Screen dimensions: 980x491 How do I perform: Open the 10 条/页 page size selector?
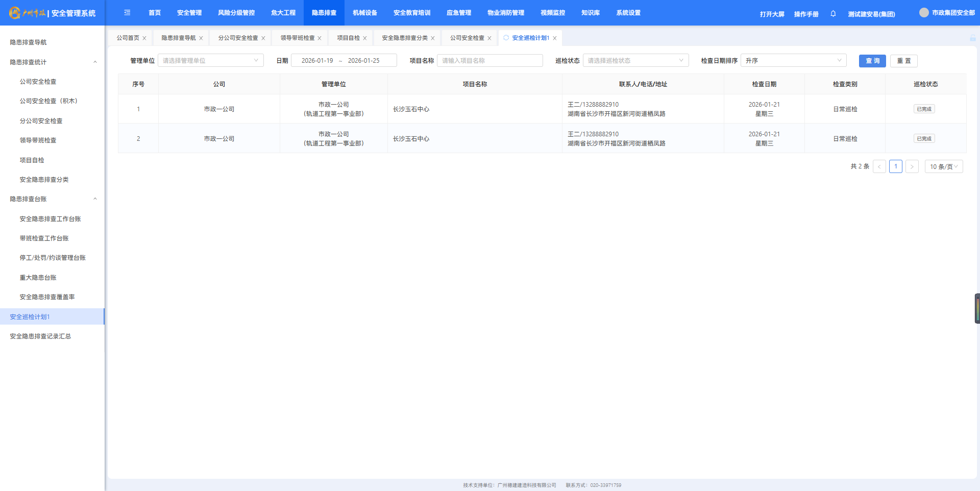(943, 167)
